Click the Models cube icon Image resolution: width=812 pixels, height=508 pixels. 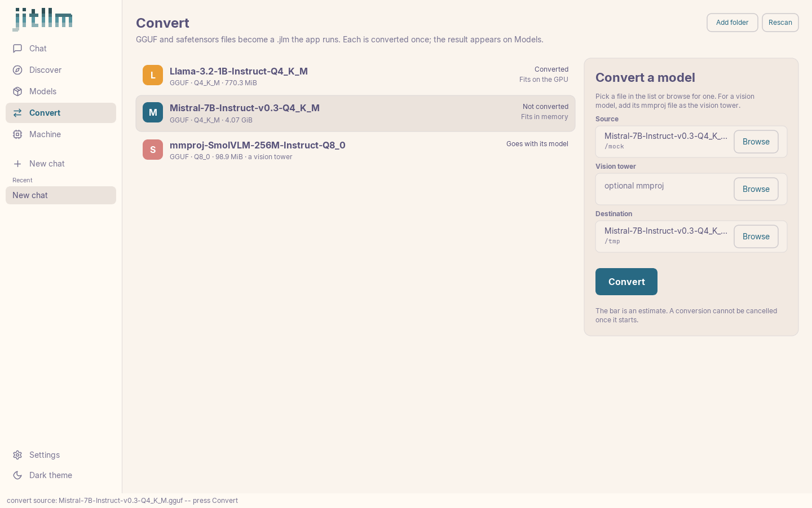point(17,91)
